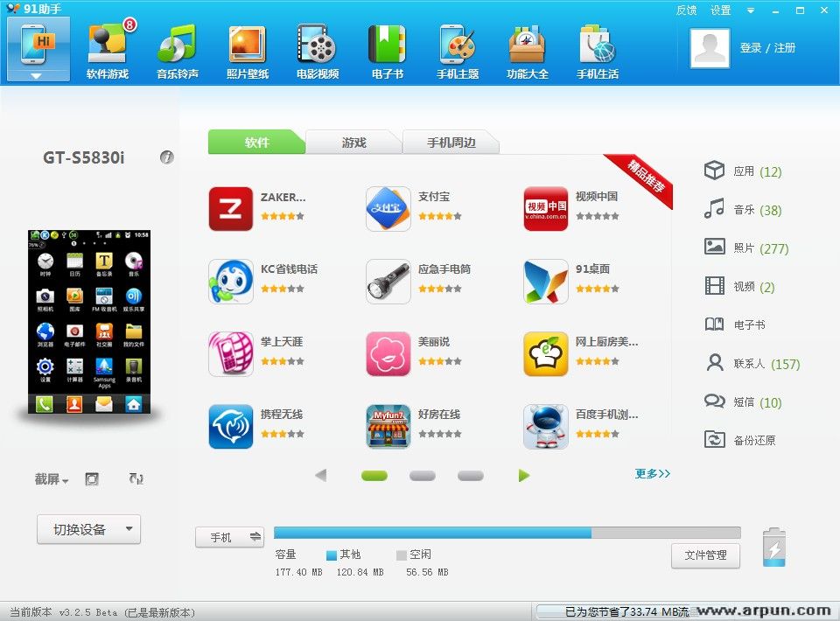The width and height of the screenshot is (840, 621).
Task: Click the fullscreen screenshot icon
Action: (x=92, y=479)
